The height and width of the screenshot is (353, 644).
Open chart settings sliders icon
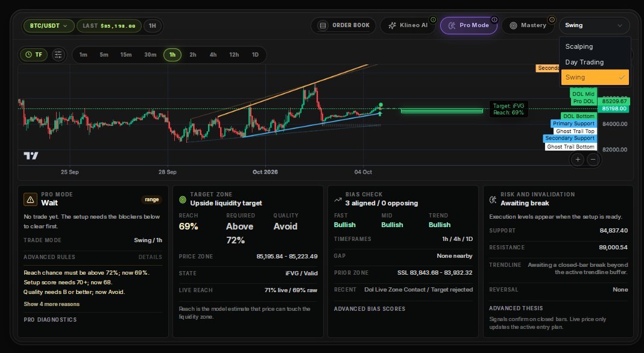58,55
